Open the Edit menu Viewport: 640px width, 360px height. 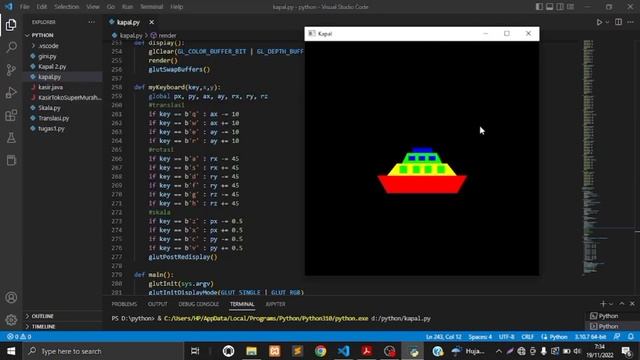pos(41,7)
